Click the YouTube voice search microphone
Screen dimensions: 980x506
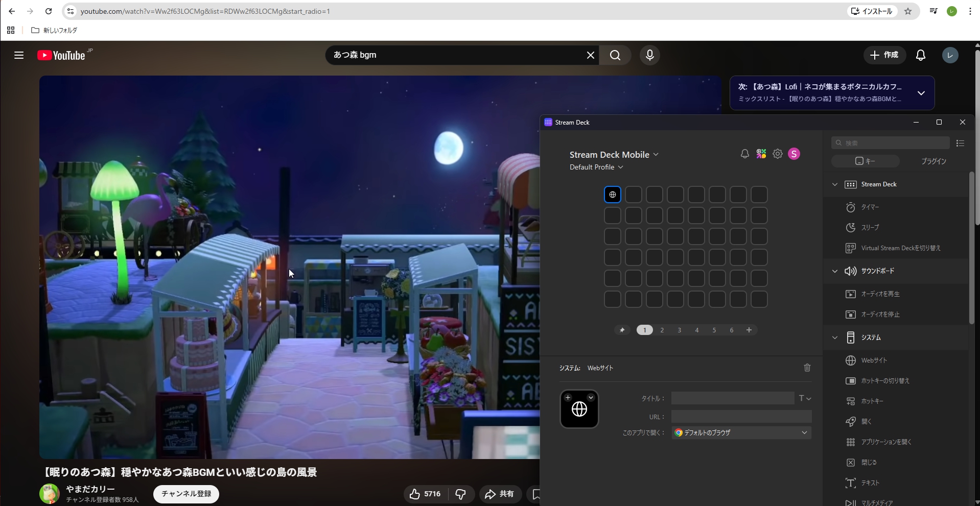[649, 55]
